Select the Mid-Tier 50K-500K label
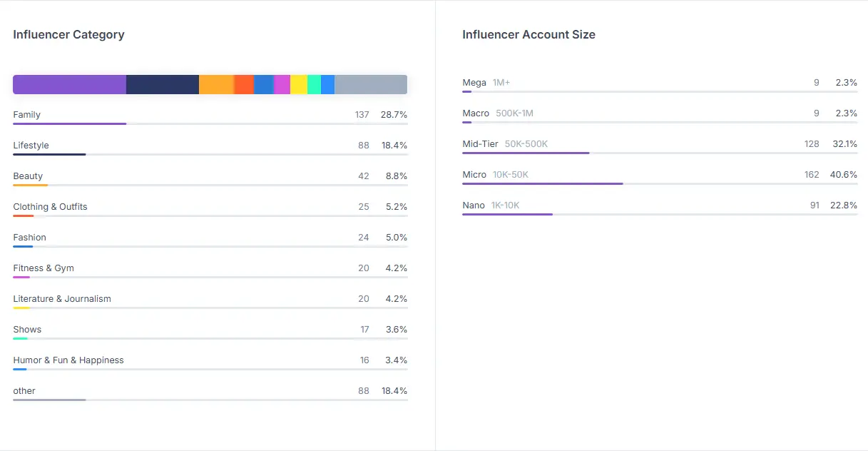The height and width of the screenshot is (451, 868). point(505,144)
